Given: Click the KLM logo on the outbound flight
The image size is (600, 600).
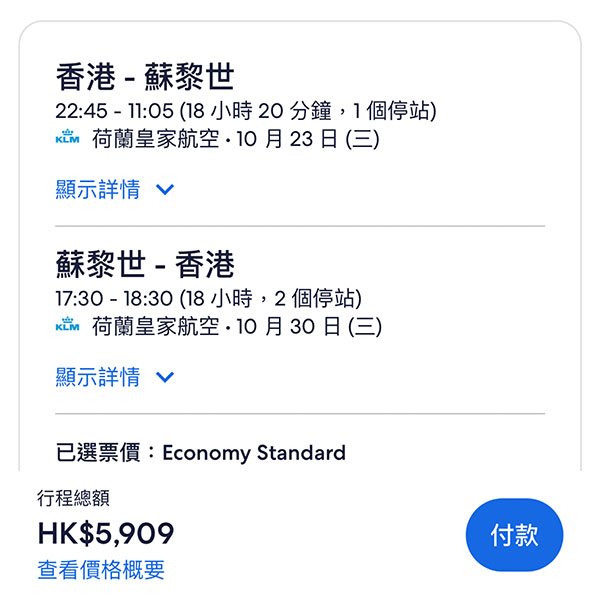Looking at the screenshot, I should [x=67, y=138].
